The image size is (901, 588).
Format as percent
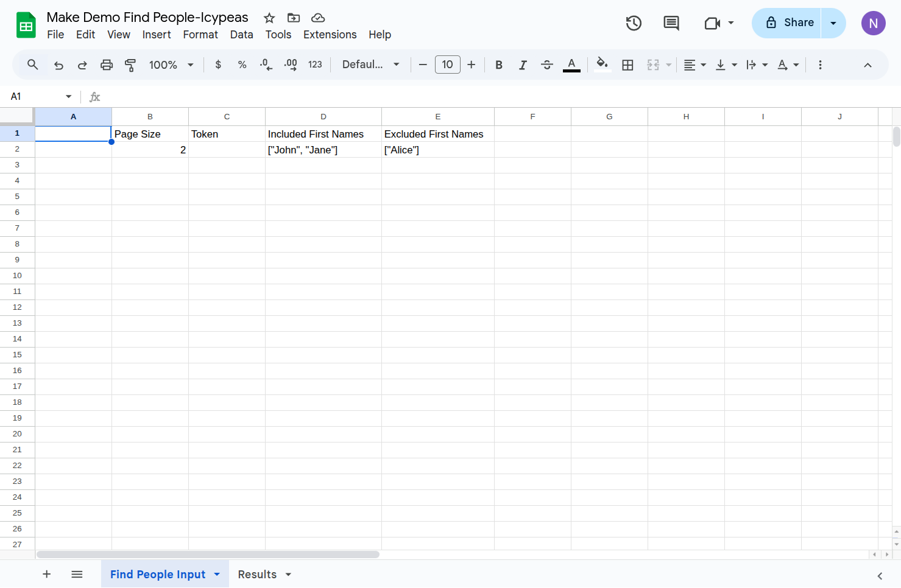(x=242, y=65)
